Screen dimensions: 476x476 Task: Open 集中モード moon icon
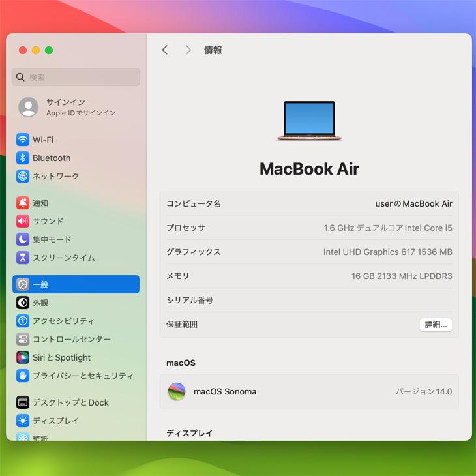tap(23, 239)
